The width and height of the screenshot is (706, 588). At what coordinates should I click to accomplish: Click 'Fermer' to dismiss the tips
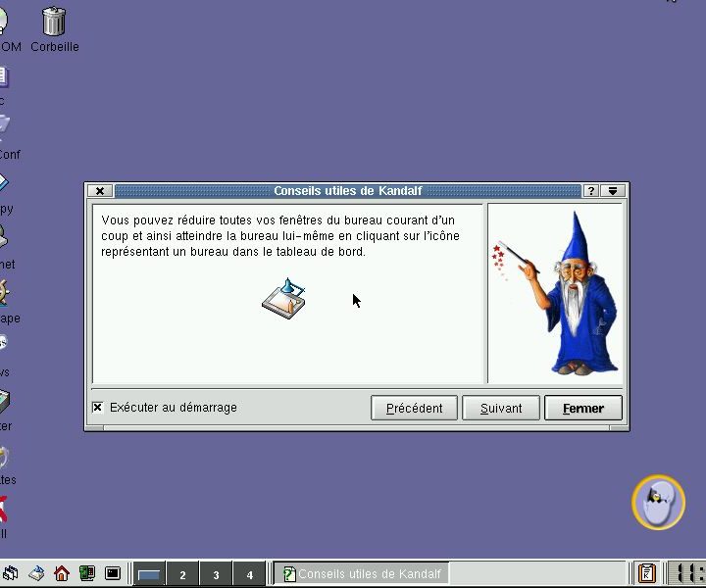(582, 409)
